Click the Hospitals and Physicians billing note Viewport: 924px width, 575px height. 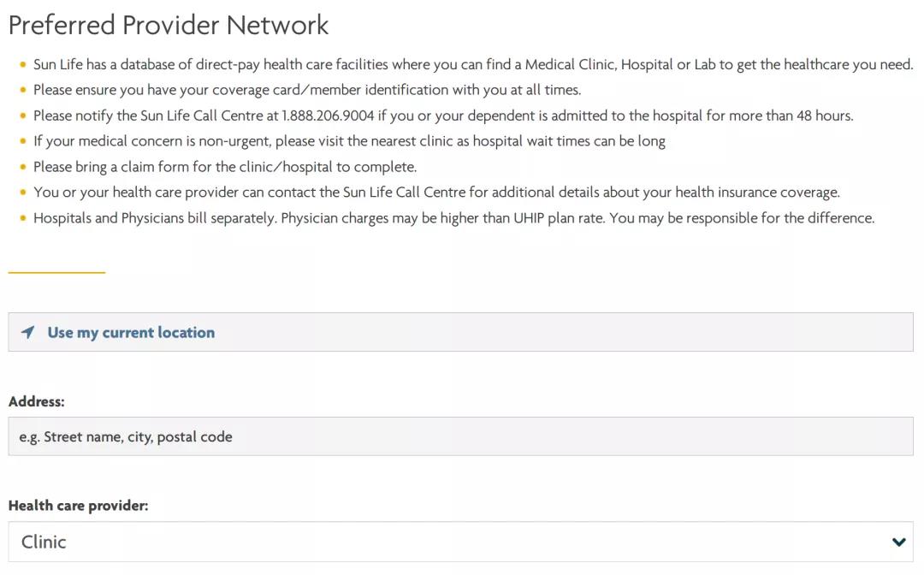click(453, 218)
